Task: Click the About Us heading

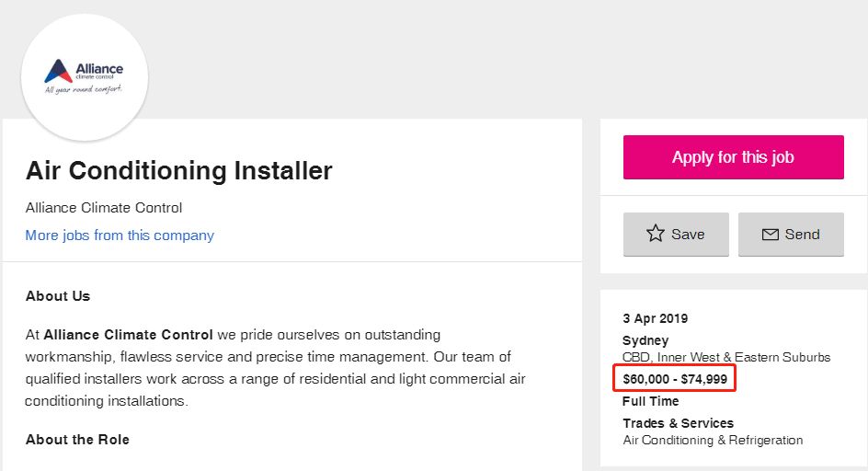Action: (x=58, y=296)
